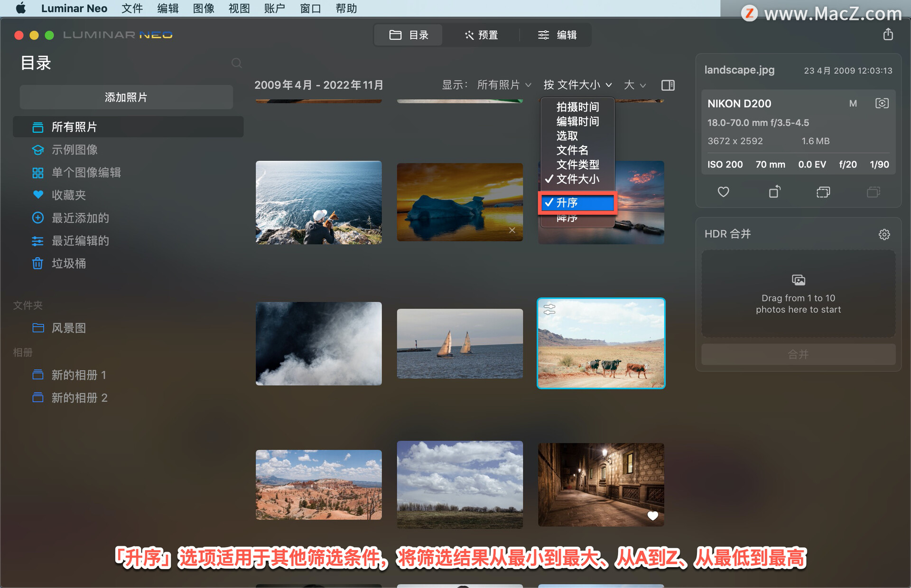Open the 视图 menu in menu bar
This screenshot has width=911, height=588.
point(239,9)
